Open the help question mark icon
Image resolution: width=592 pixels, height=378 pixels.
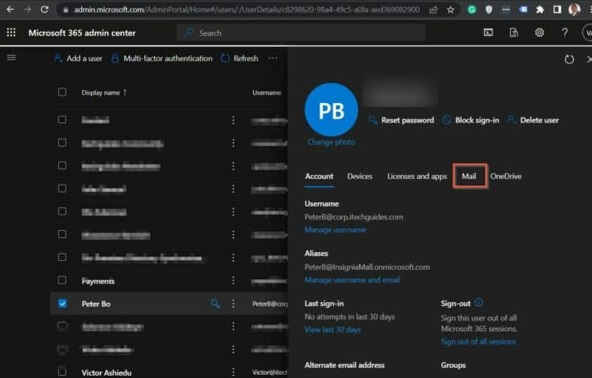point(565,33)
